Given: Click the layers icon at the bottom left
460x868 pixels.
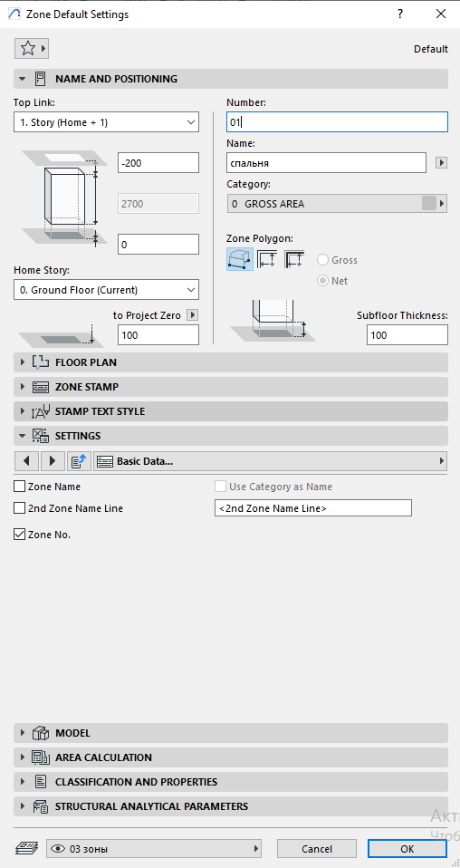Looking at the screenshot, I should pos(26,847).
